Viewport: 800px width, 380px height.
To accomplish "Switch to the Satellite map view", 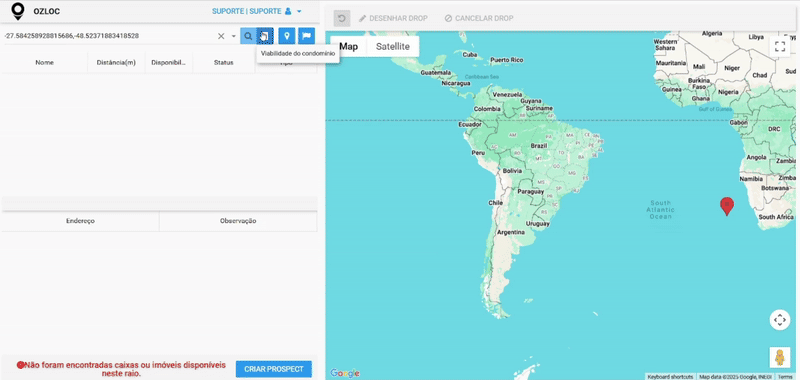I will pos(393,46).
